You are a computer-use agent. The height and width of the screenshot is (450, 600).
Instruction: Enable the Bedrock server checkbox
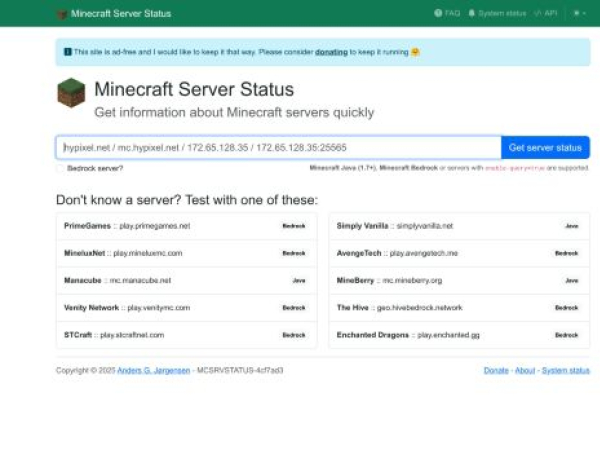tap(61, 168)
